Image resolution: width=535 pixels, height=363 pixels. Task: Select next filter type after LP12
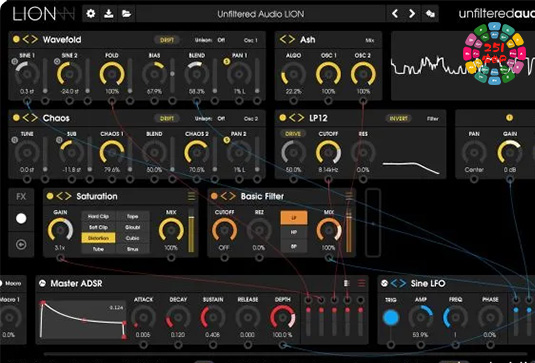301,118
